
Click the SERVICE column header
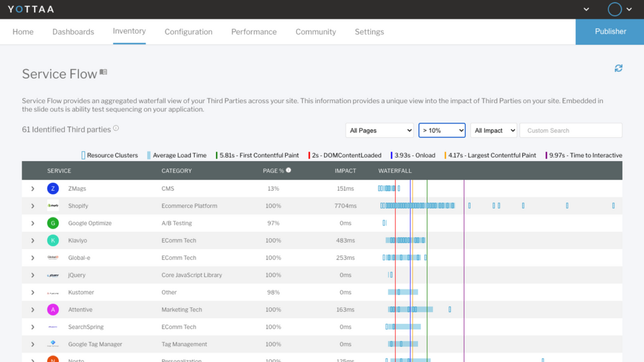point(59,171)
